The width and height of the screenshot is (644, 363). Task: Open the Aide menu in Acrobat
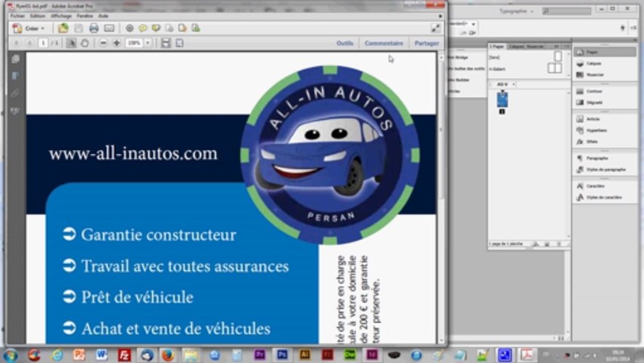pyautogui.click(x=103, y=16)
